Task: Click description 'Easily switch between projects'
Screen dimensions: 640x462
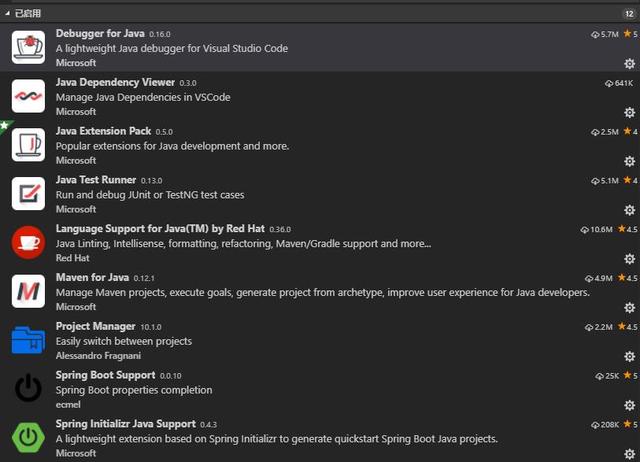Action: [124, 341]
